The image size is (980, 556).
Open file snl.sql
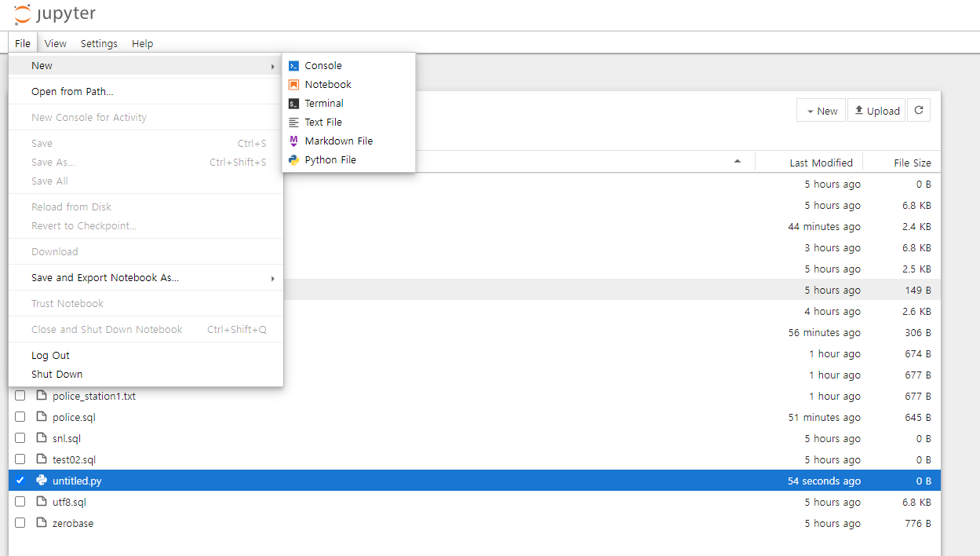[67, 438]
